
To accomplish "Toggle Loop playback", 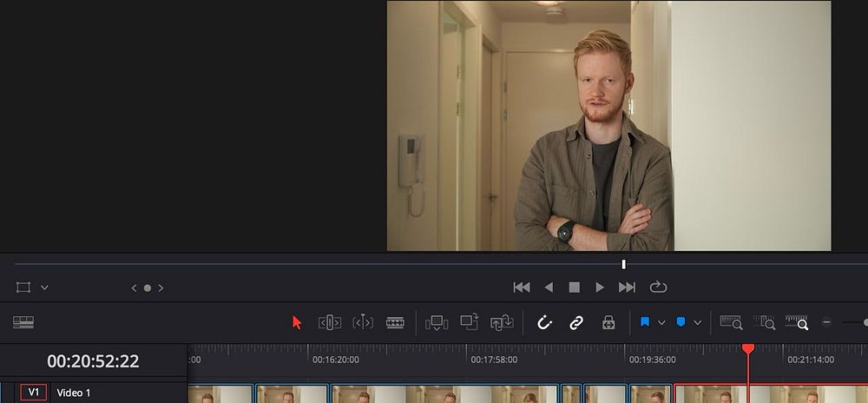I will click(658, 287).
